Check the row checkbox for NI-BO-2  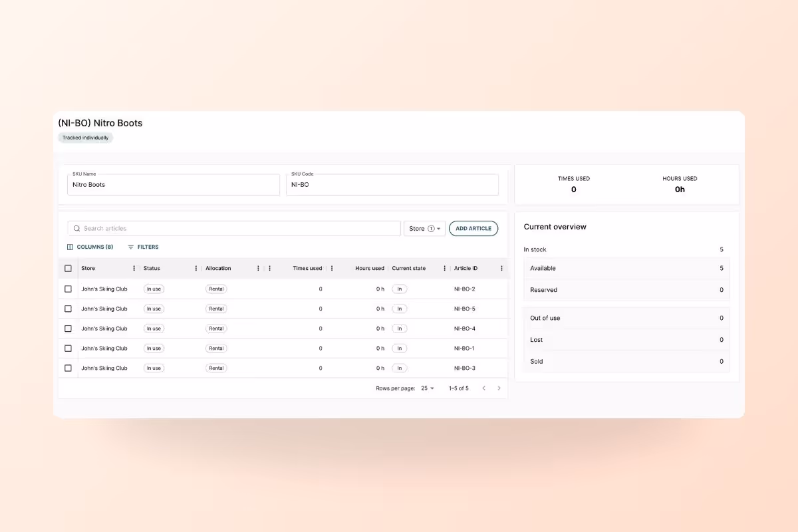pyautogui.click(x=68, y=289)
